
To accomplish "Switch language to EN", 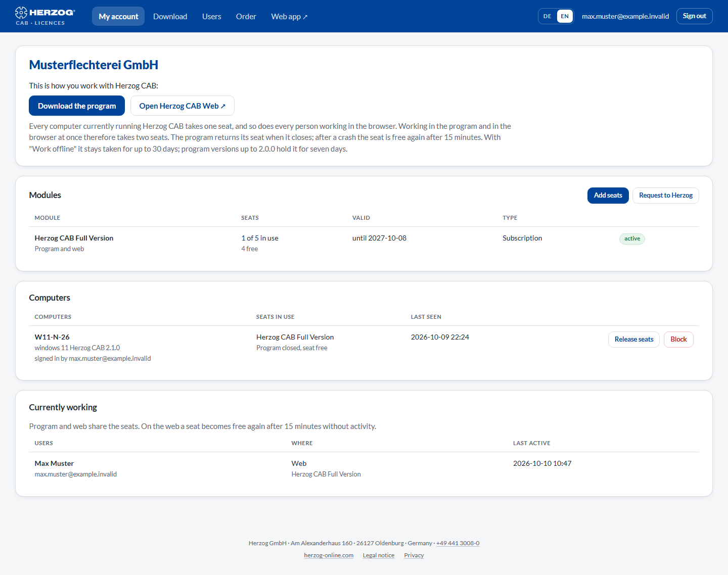I will click(565, 16).
